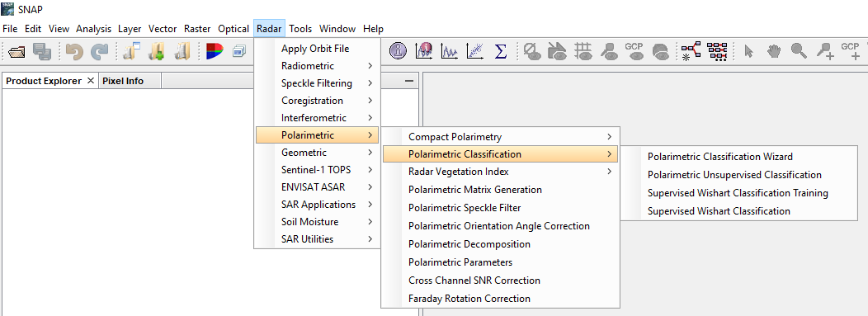This screenshot has width=868, height=316.
Task: Open the Statistics sigma icon
Action: click(x=501, y=51)
